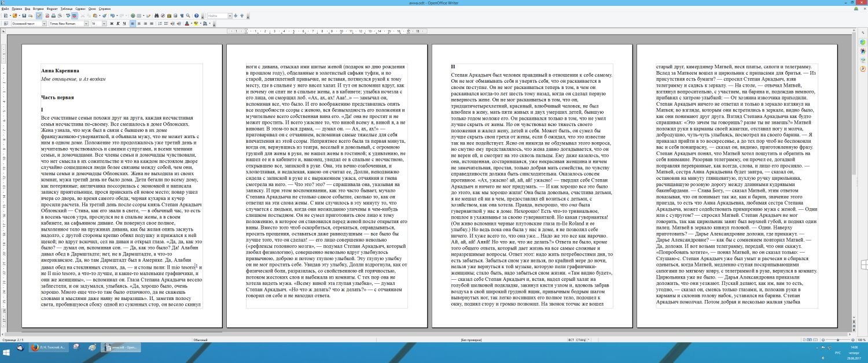Viewport: 868px width, 363px height.
Task: Click Increase Indent icon
Action: click(x=179, y=24)
